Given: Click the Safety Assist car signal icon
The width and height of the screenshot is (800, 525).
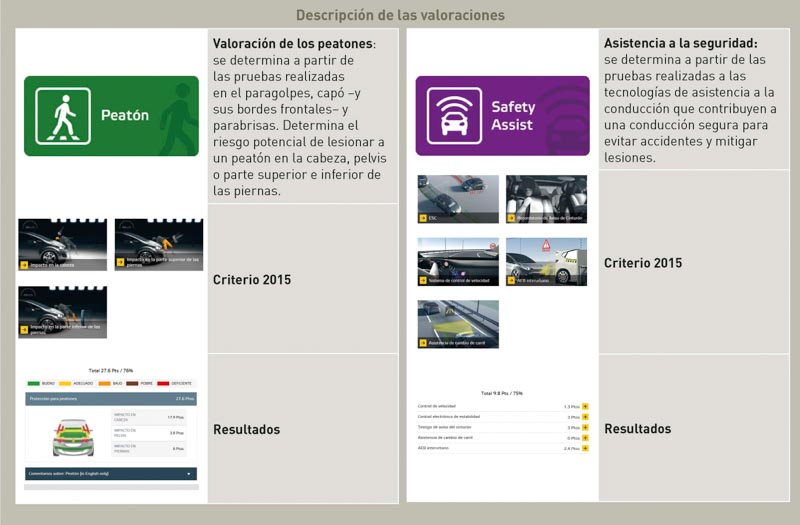Looking at the screenshot, I should tap(454, 116).
